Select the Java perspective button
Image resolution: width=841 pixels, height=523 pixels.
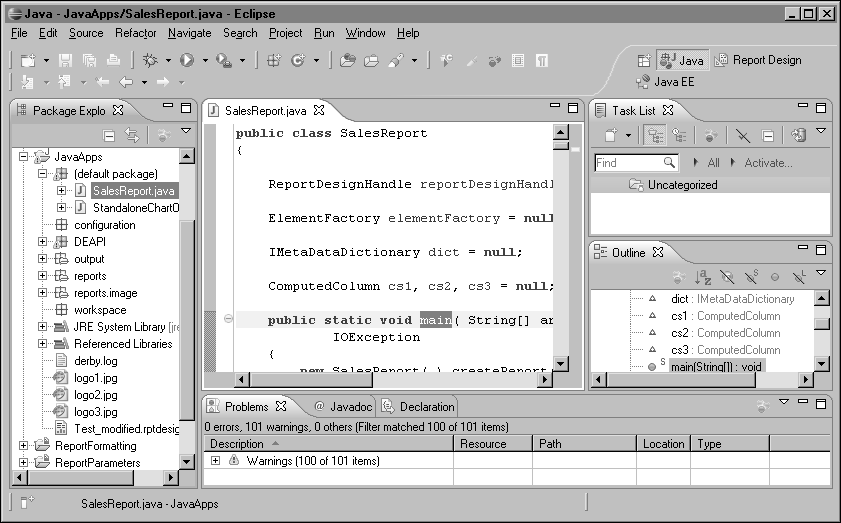682,60
